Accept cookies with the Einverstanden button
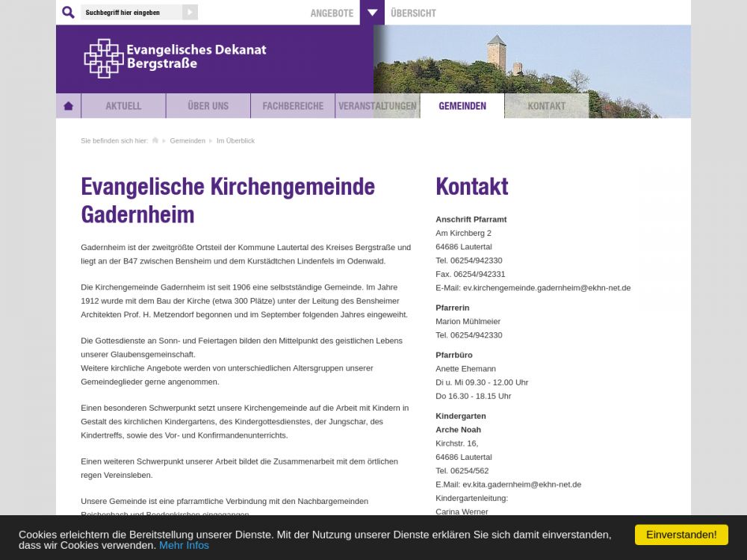Image resolution: width=747 pixels, height=560 pixels. (x=681, y=535)
